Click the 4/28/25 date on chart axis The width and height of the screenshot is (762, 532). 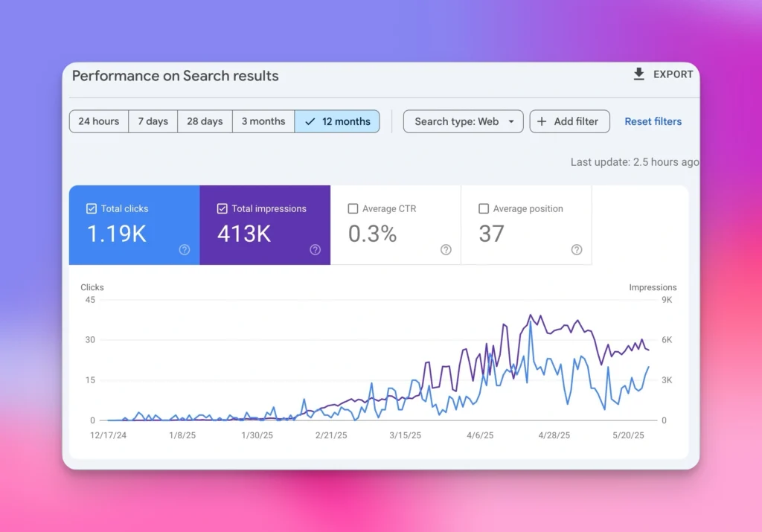(554, 435)
